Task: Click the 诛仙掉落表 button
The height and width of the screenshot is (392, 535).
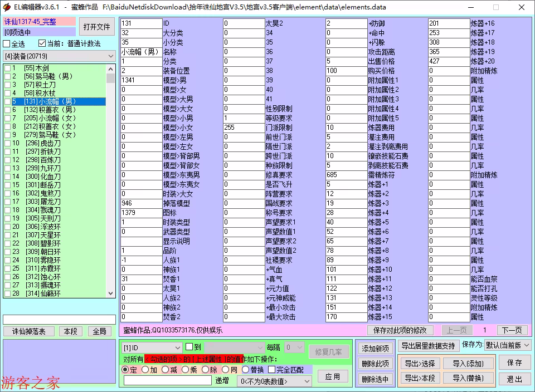Action: point(29,331)
